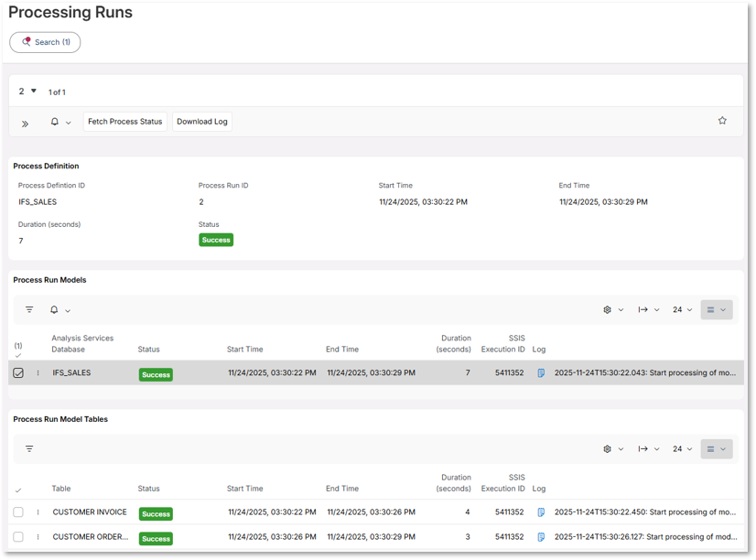Open the record selector dropdown showing 2
756x560 pixels.
coord(27,92)
